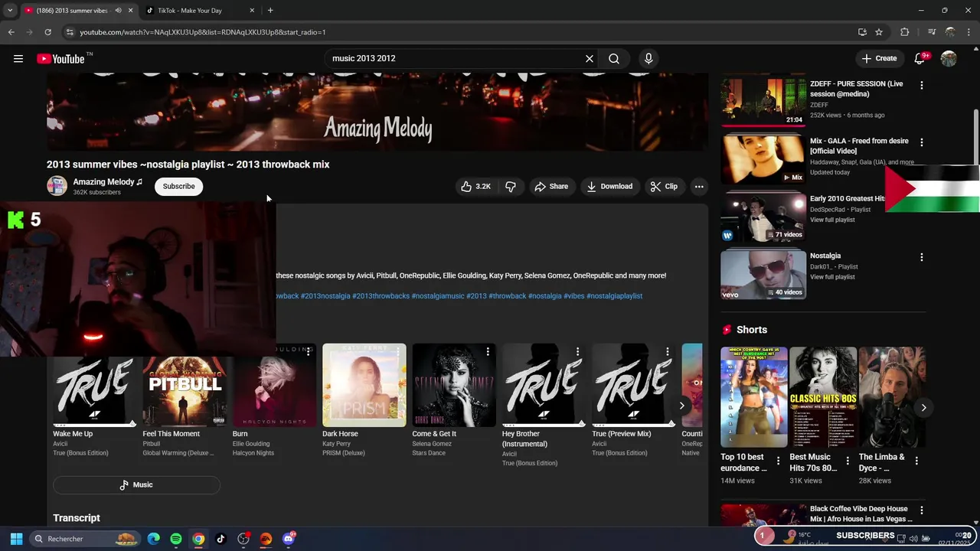Open options for Burn song card
This screenshot has height=551, width=980.
(x=308, y=351)
